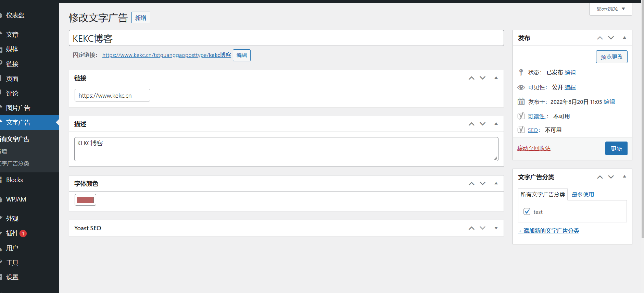This screenshot has height=293, width=644.
Task: Move the 文字广告分类 panel up
Action: (600, 177)
